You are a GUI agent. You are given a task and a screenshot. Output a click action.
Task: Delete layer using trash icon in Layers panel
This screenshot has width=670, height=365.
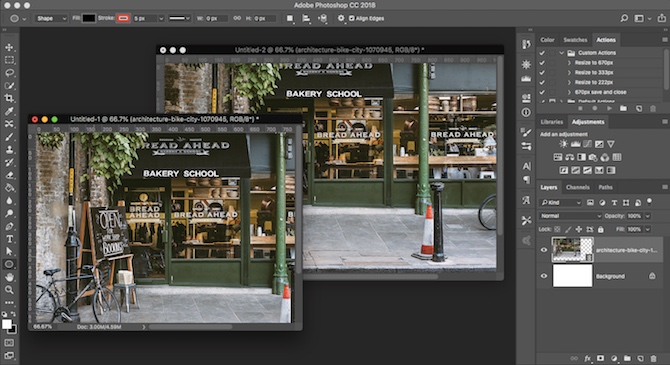(653, 358)
